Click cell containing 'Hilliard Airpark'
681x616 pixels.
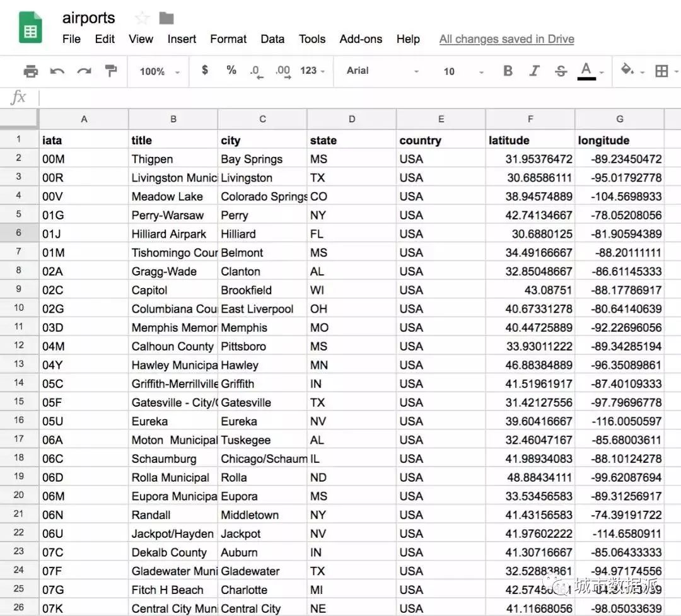point(173,234)
